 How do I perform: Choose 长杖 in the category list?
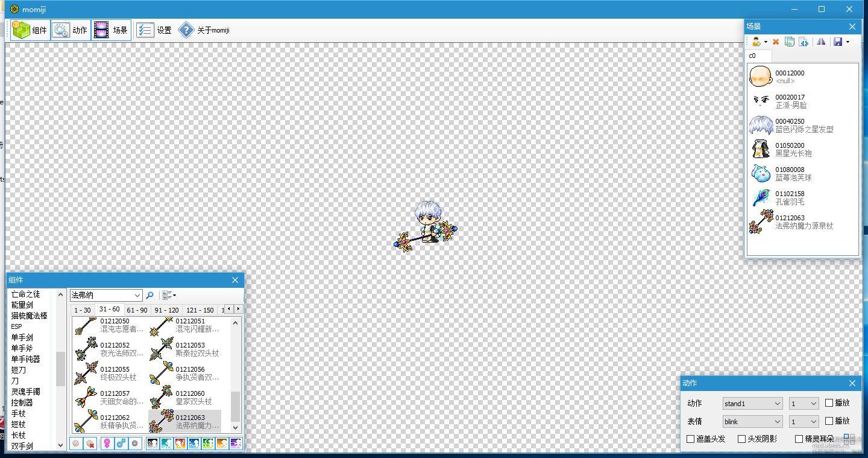pos(19,435)
